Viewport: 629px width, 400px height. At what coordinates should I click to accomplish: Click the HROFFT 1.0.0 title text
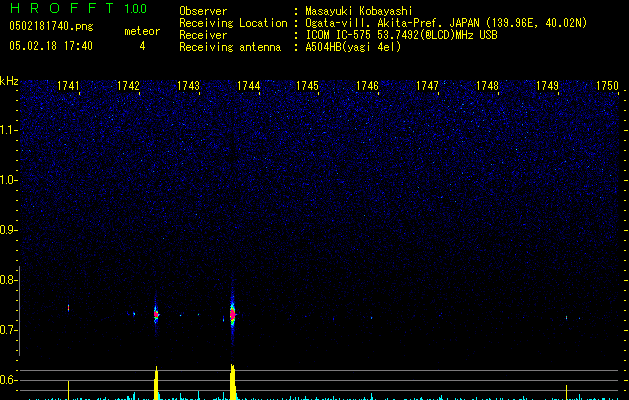[79, 8]
